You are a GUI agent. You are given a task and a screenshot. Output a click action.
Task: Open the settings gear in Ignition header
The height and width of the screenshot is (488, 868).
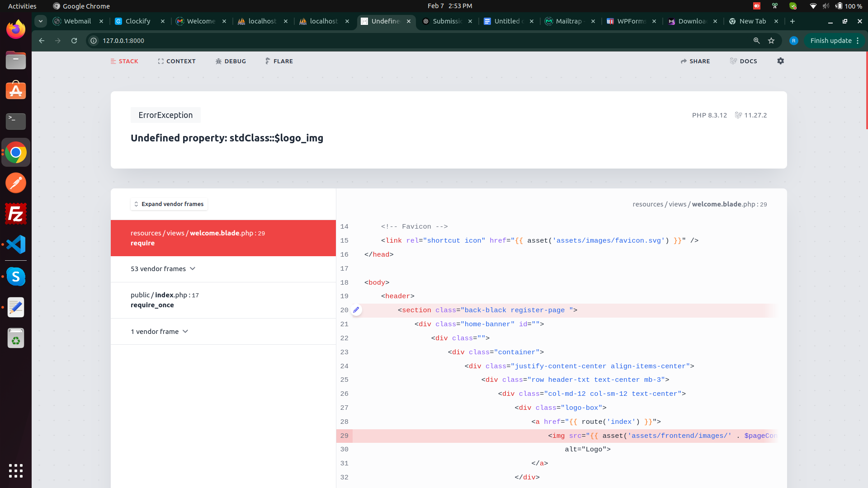click(780, 61)
